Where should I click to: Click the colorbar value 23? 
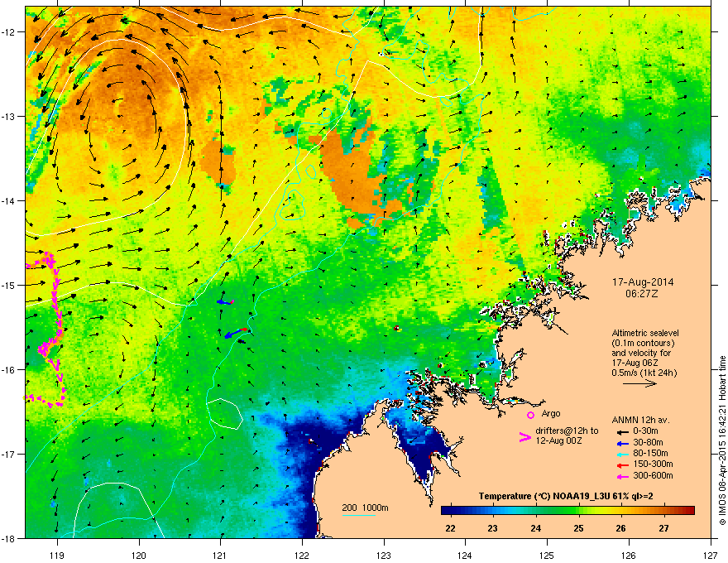click(492, 528)
